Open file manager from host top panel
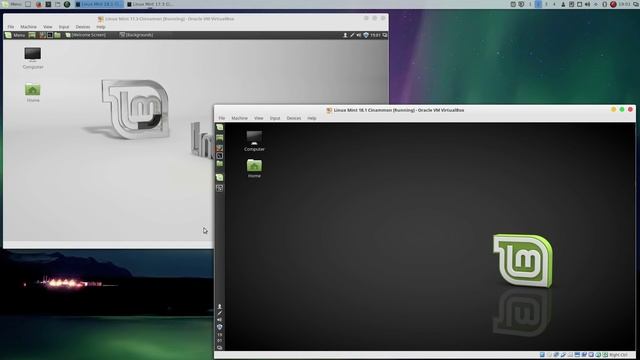Viewport: 640px width, 360px height. (58, 4)
